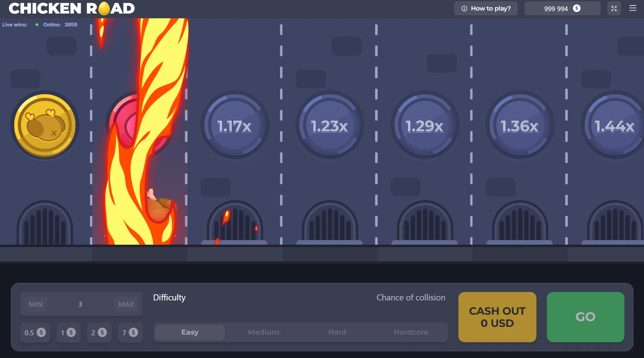Select Medium difficulty

click(264, 332)
